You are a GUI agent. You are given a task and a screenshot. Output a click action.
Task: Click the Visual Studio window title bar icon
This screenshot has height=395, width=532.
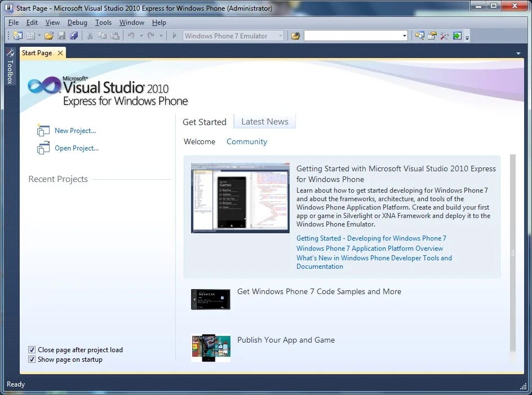(9, 8)
